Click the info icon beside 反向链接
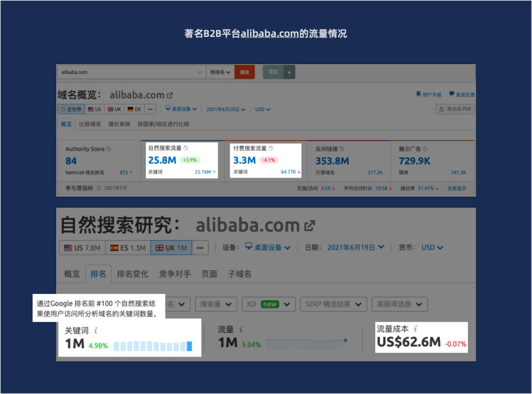Image resolution: width=532 pixels, height=394 pixels. coord(342,149)
